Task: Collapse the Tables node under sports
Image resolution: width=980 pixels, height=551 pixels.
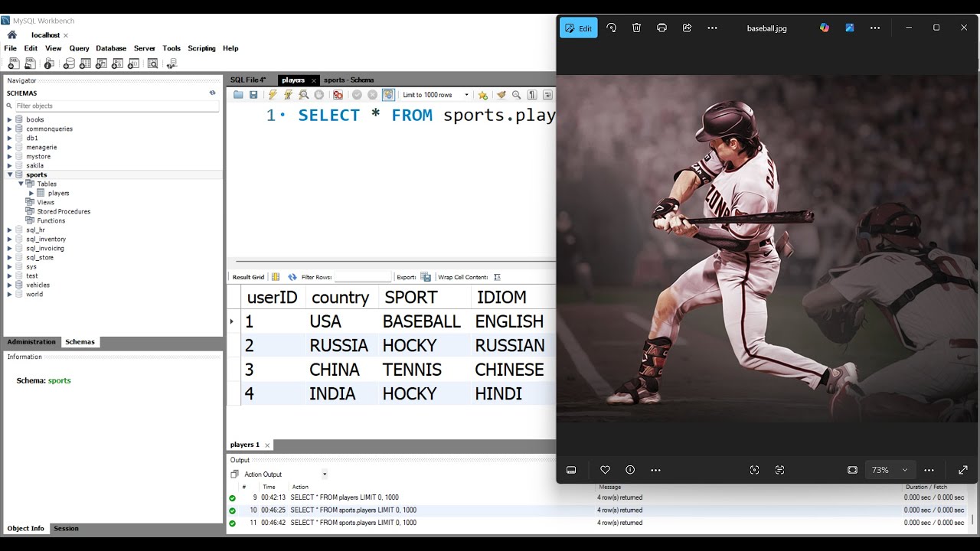Action: coord(21,184)
